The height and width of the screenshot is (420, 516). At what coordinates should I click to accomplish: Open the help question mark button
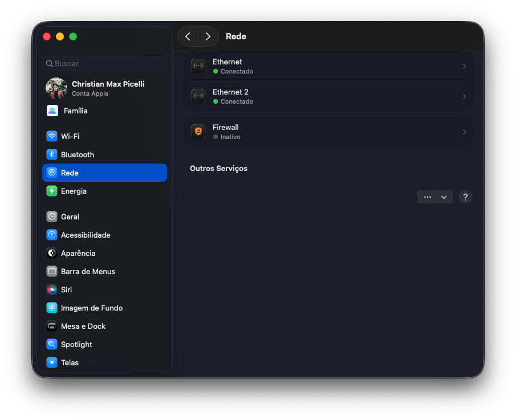click(465, 197)
